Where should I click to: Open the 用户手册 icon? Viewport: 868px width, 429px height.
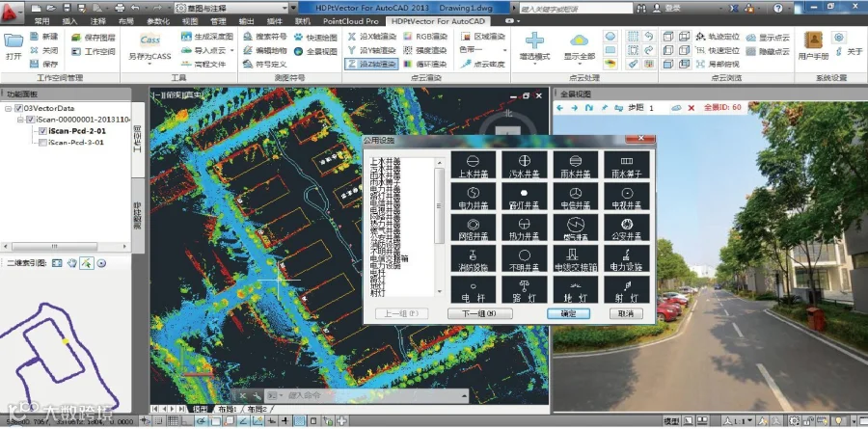click(x=812, y=41)
